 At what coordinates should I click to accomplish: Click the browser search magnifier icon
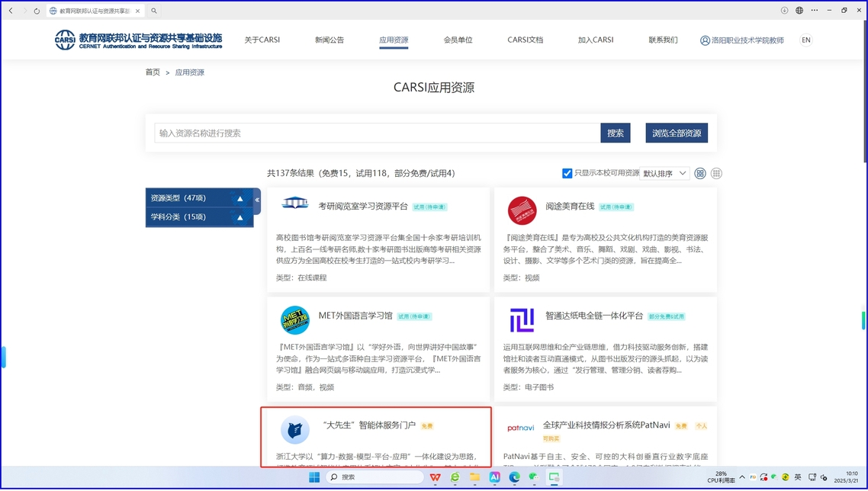pos(154,11)
